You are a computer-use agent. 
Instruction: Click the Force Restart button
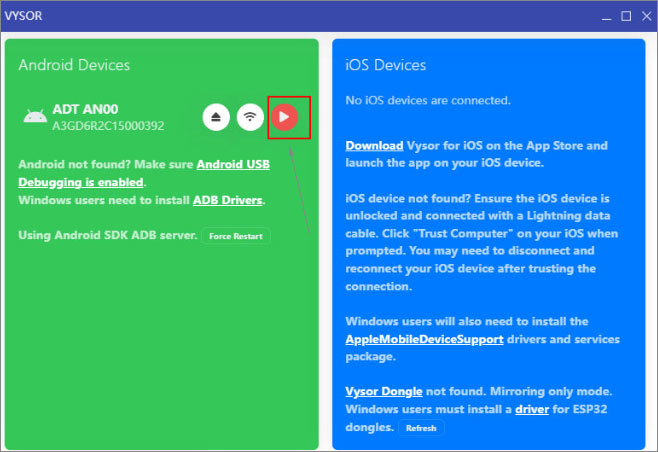click(x=236, y=236)
